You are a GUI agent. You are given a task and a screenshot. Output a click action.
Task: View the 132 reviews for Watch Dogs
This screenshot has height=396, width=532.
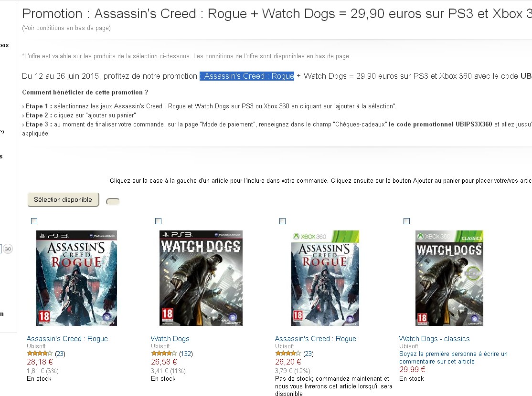coord(186,354)
